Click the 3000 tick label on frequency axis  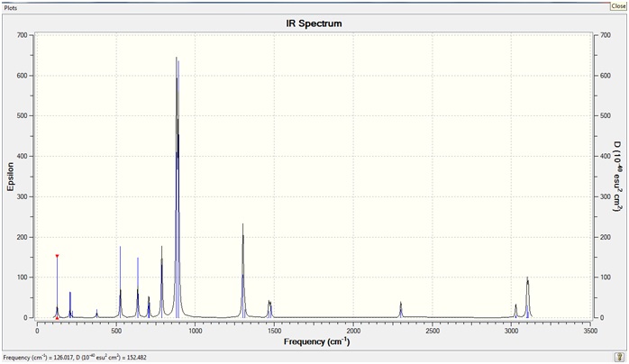pos(511,332)
